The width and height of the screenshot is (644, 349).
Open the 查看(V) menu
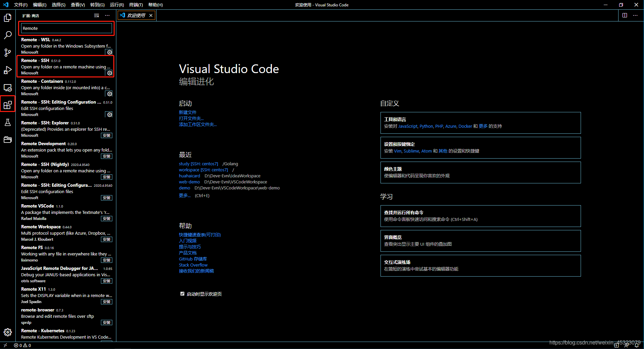(78, 5)
